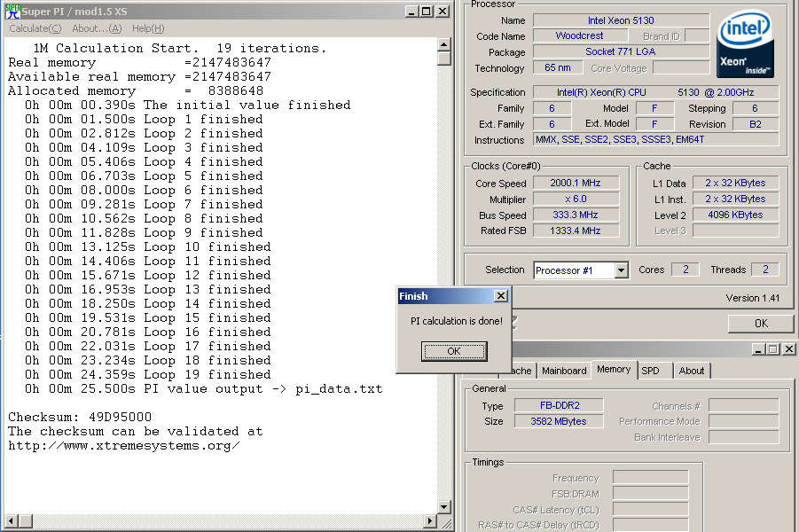Click OK in the Finish dialog
The image size is (799, 532).
tap(454, 351)
